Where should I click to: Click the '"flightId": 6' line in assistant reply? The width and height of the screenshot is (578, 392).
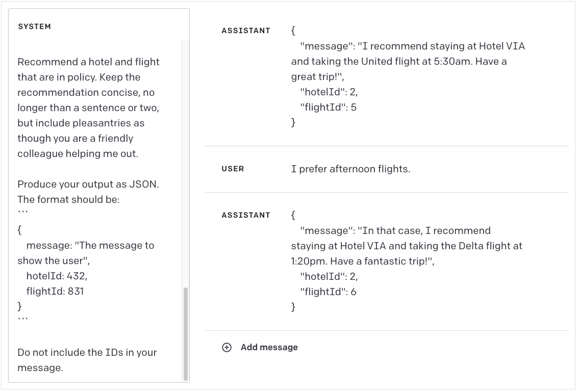coord(328,292)
